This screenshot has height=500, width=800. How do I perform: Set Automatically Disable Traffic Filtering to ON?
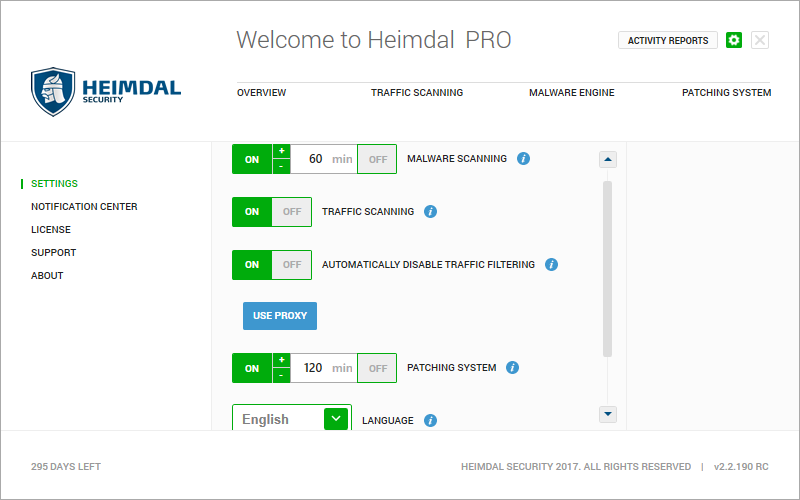[252, 265]
